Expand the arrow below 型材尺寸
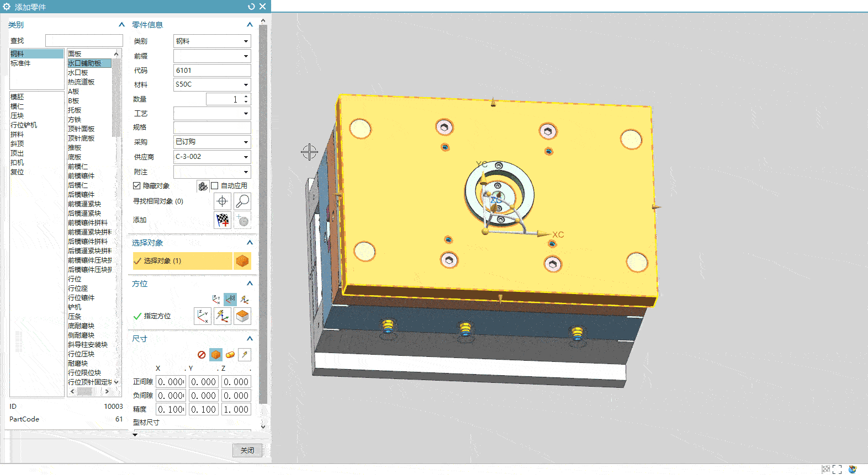This screenshot has height=475, width=868. (135, 435)
